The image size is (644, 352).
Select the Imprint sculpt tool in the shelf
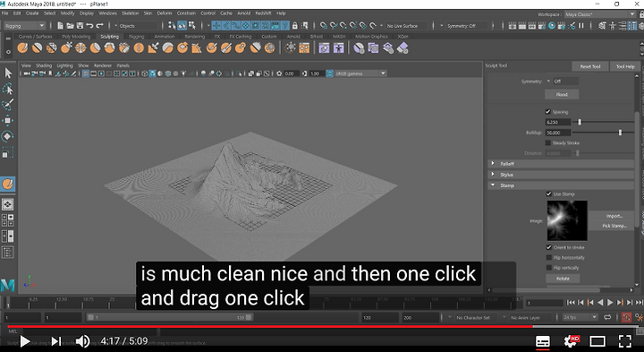153,48
